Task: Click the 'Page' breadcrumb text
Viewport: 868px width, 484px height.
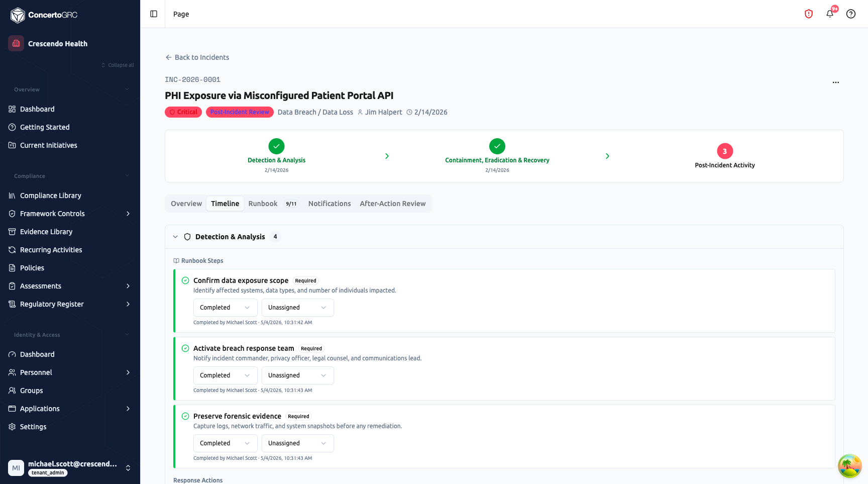Action: (x=181, y=14)
